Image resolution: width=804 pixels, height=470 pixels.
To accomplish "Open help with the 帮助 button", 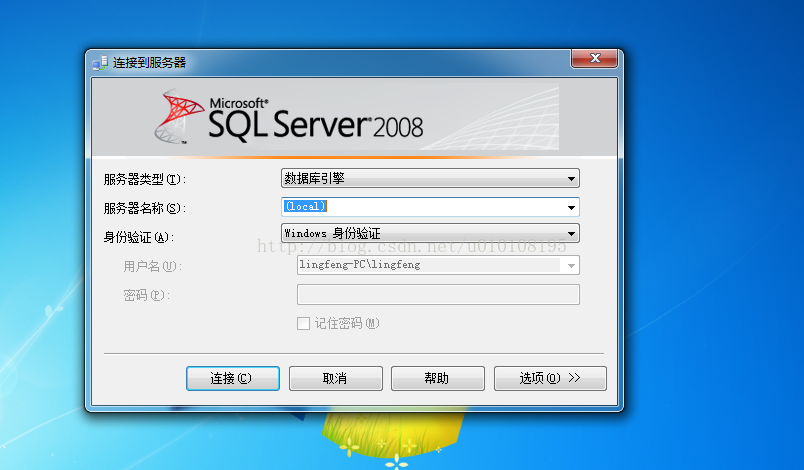I will [438, 378].
